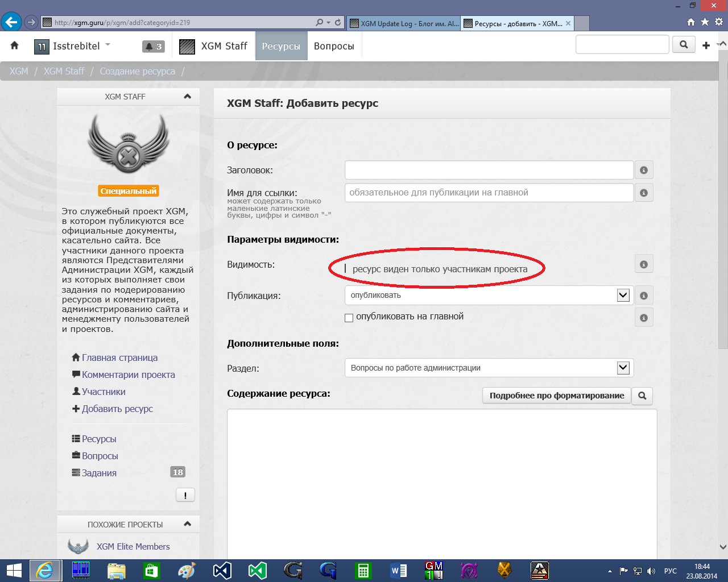This screenshot has height=582, width=728.
Task: Show info for опубликовать на главной option
Action: tap(644, 318)
